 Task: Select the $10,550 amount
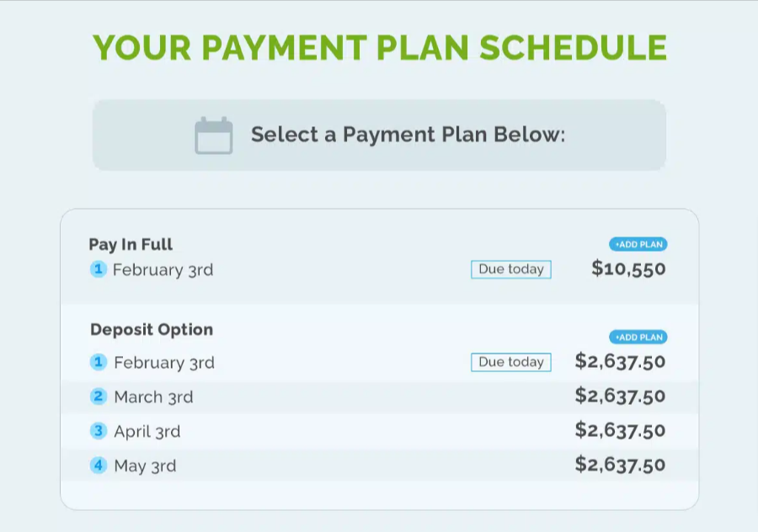(628, 269)
